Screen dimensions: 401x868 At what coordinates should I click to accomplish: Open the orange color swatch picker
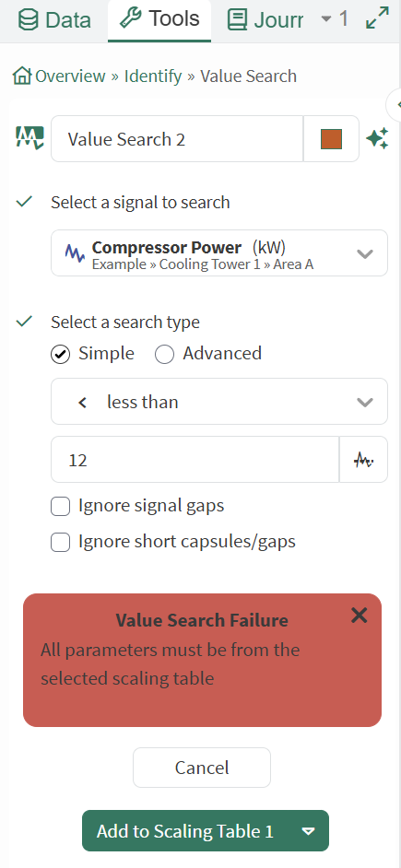click(x=331, y=139)
